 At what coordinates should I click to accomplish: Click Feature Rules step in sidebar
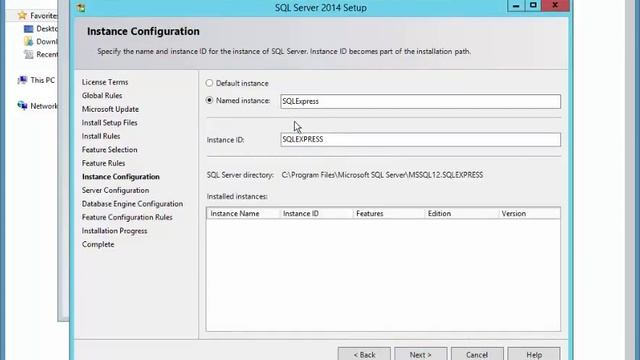(103, 163)
